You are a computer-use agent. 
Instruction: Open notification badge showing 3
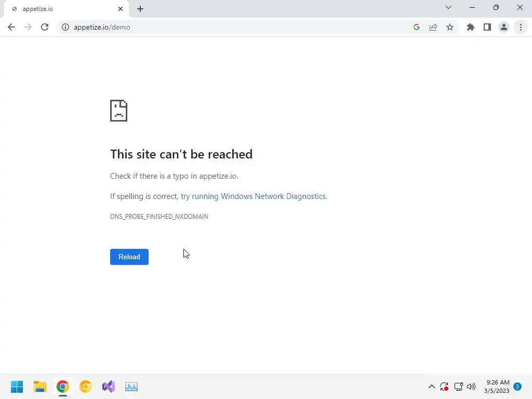click(517, 387)
